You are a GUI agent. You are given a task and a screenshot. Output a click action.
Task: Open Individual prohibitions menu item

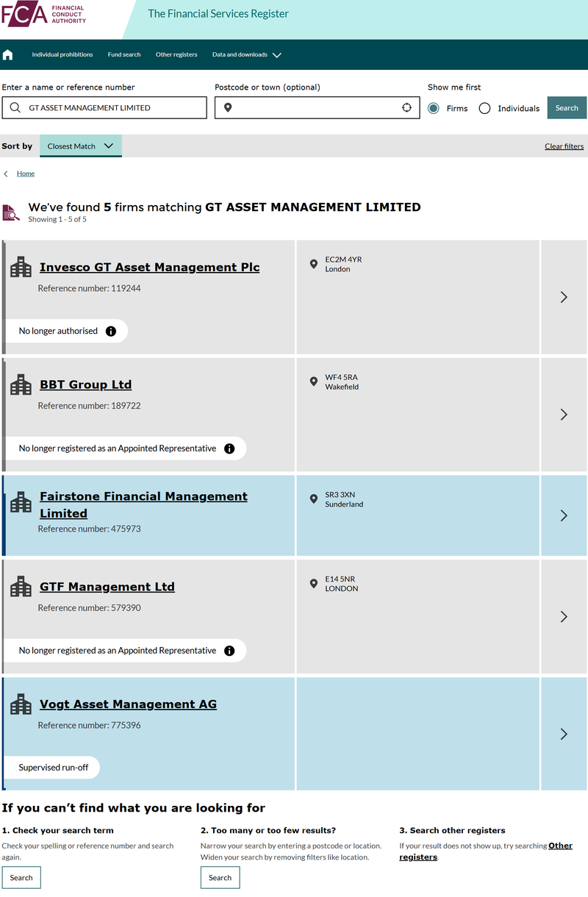62,55
